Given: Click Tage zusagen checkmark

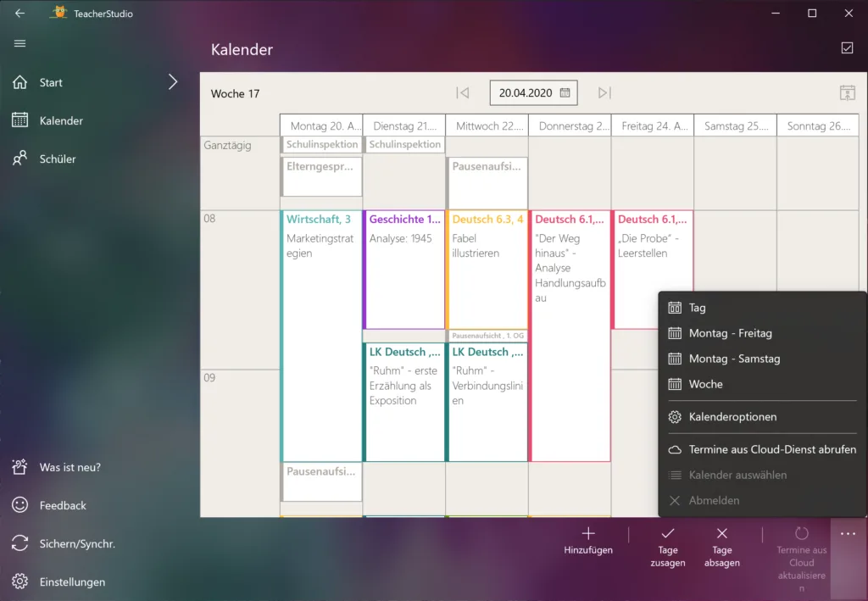Looking at the screenshot, I should tap(668, 547).
